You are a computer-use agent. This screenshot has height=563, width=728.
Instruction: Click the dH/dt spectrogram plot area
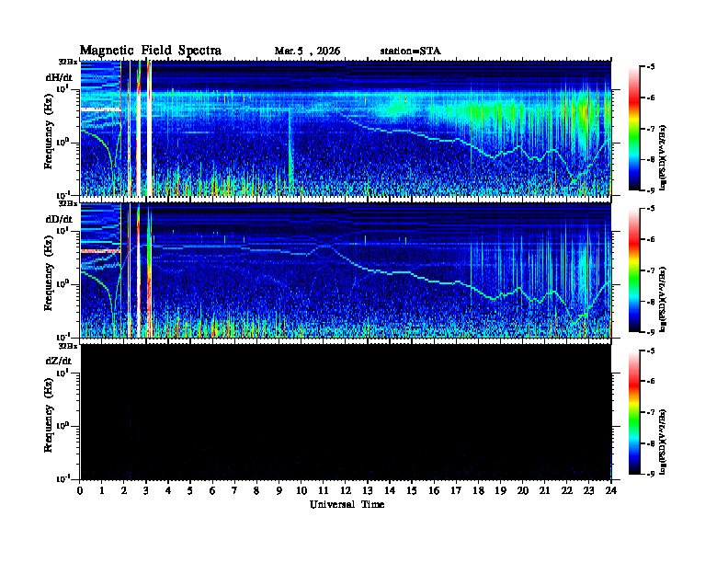pyautogui.click(x=346, y=128)
